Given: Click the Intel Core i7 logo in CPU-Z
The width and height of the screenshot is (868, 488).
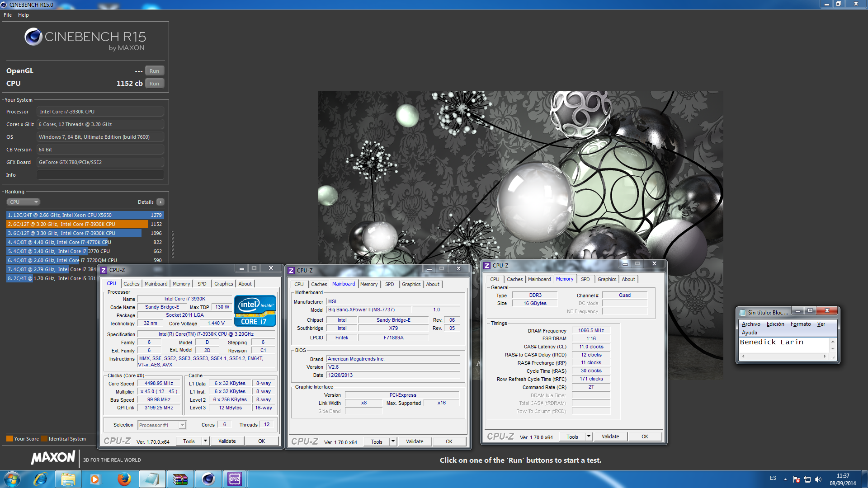Looking at the screenshot, I should click(x=255, y=310).
